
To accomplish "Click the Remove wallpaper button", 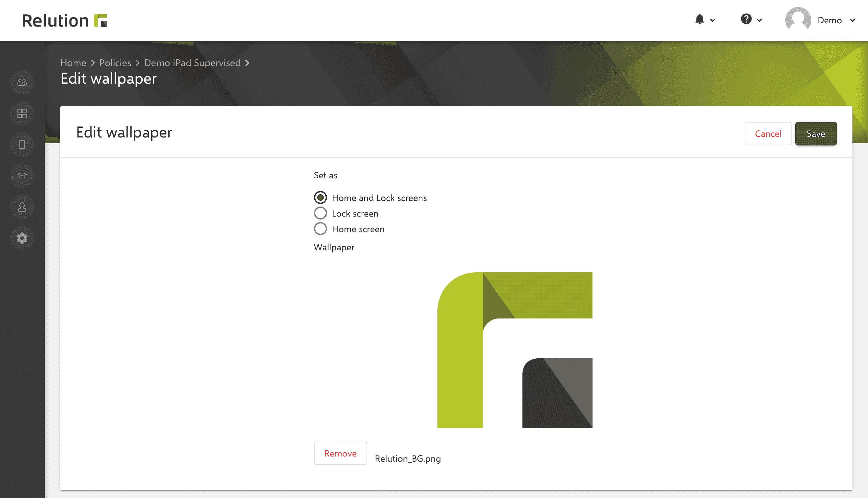I will point(340,453).
